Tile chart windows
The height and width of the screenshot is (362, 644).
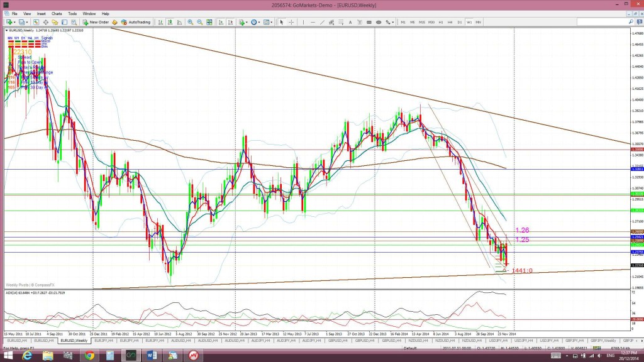209,22
